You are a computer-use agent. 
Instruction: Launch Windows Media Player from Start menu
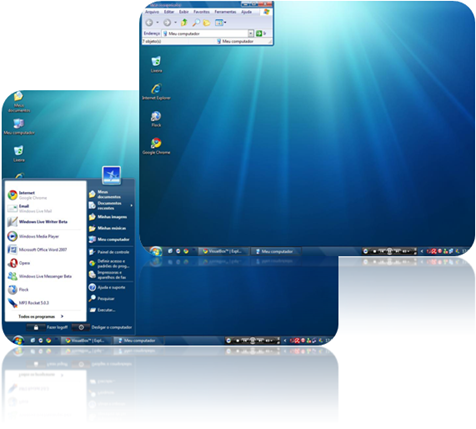coord(33,236)
